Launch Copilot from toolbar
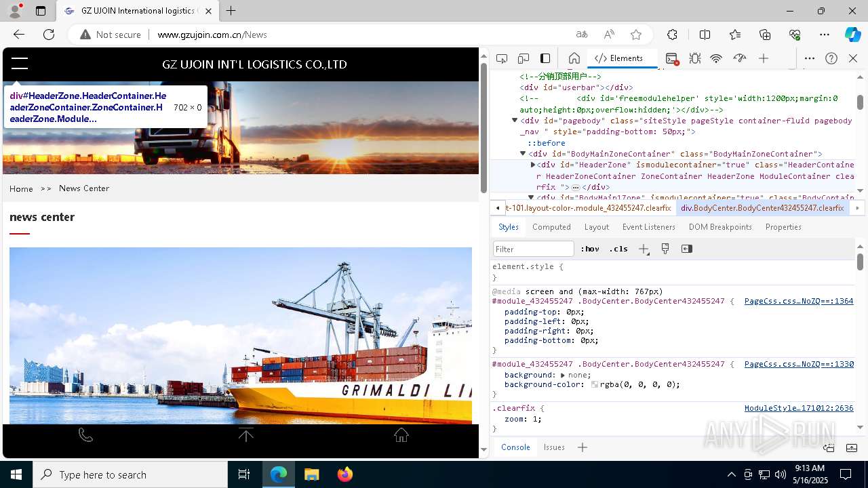 point(852,35)
